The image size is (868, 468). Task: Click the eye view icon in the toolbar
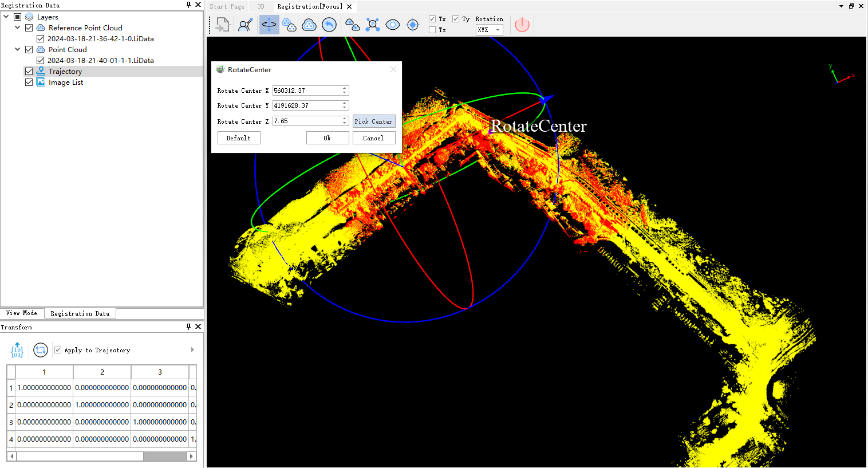[393, 25]
